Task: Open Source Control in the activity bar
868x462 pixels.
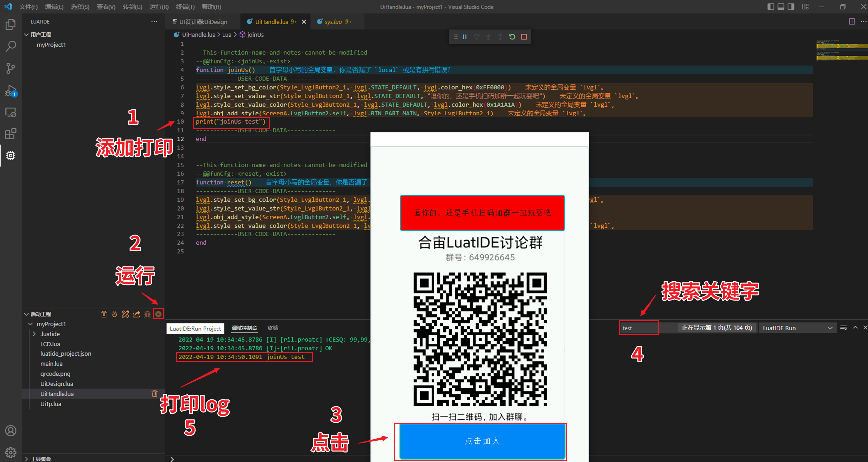Action: click(10, 68)
